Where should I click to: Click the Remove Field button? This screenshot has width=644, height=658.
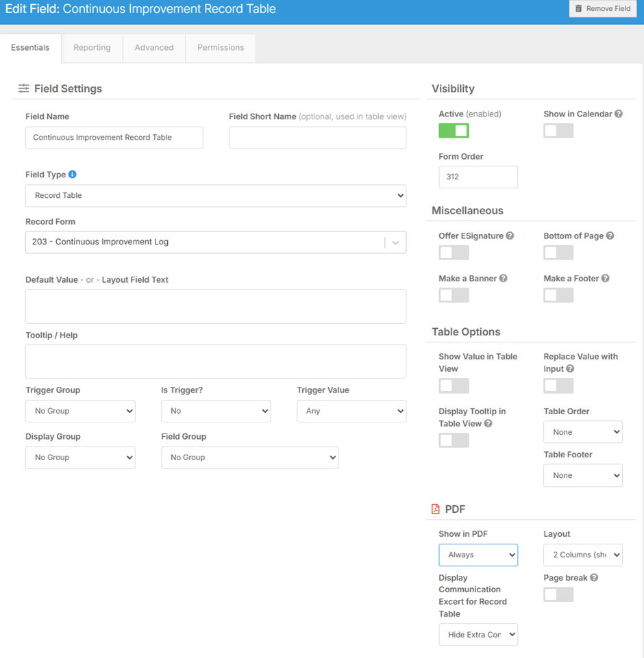tap(602, 9)
